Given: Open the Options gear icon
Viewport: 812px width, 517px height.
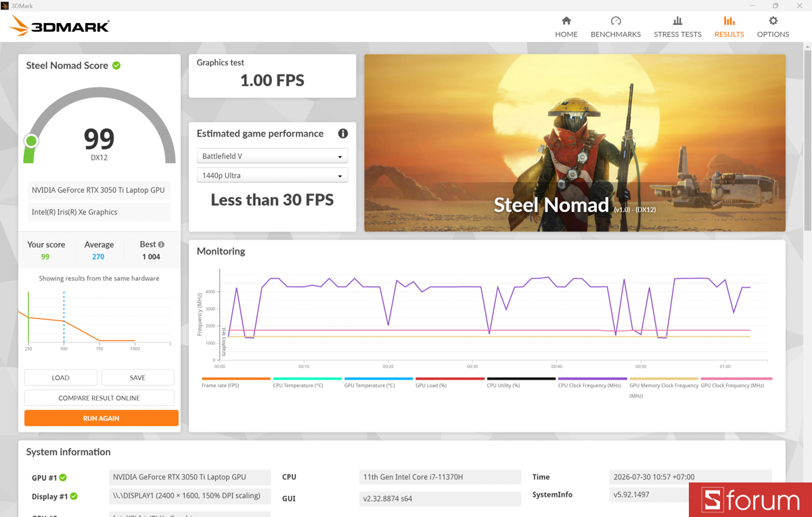Looking at the screenshot, I should [773, 21].
